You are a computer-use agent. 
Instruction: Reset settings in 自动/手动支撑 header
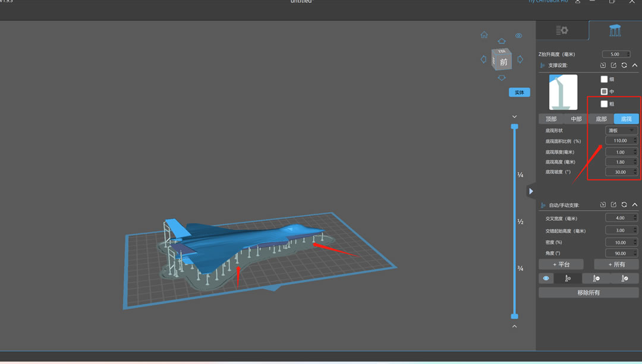click(x=624, y=204)
